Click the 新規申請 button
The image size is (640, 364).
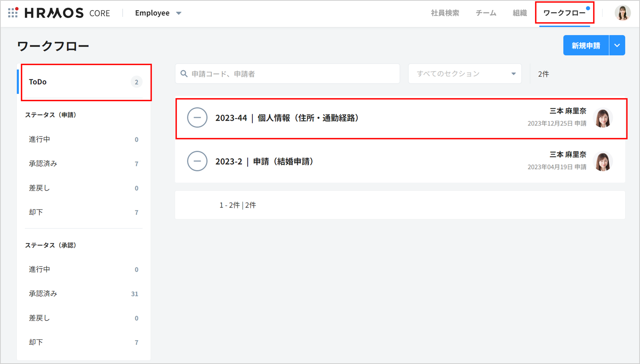[586, 45]
